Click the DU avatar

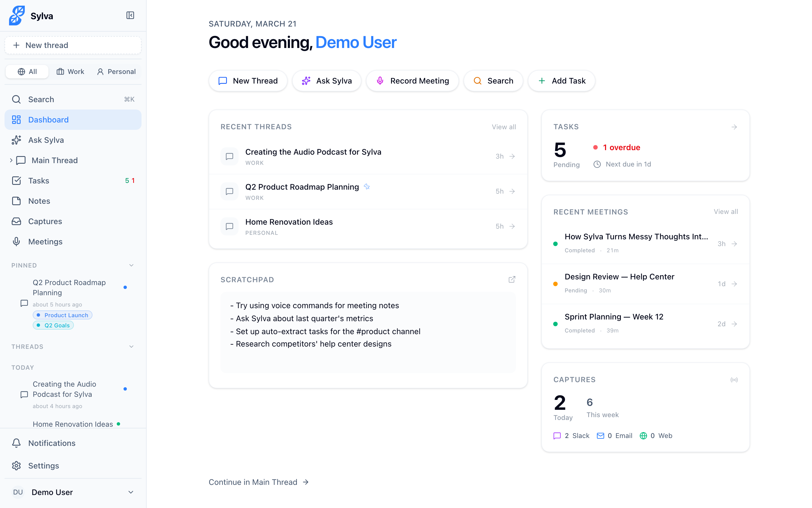click(18, 492)
